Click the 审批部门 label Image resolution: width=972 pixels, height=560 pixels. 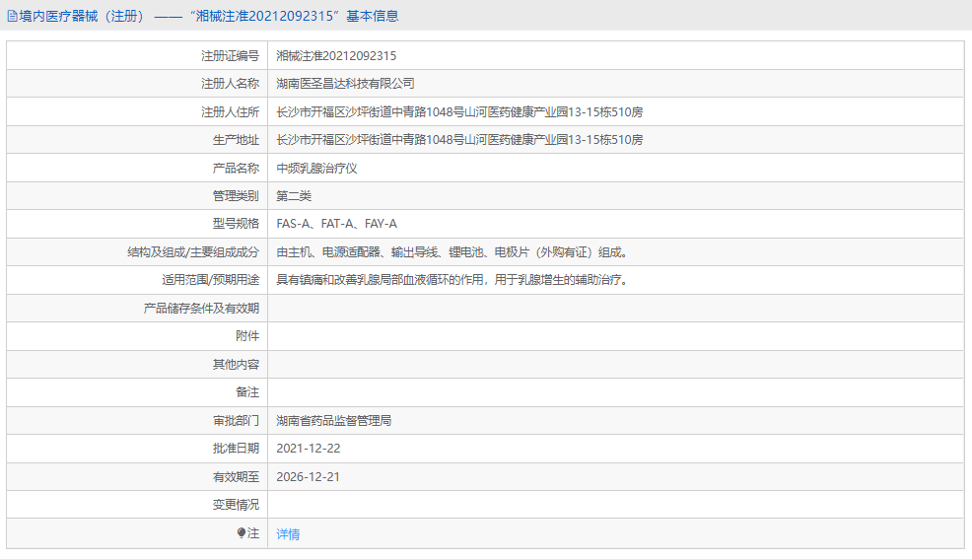[236, 420]
